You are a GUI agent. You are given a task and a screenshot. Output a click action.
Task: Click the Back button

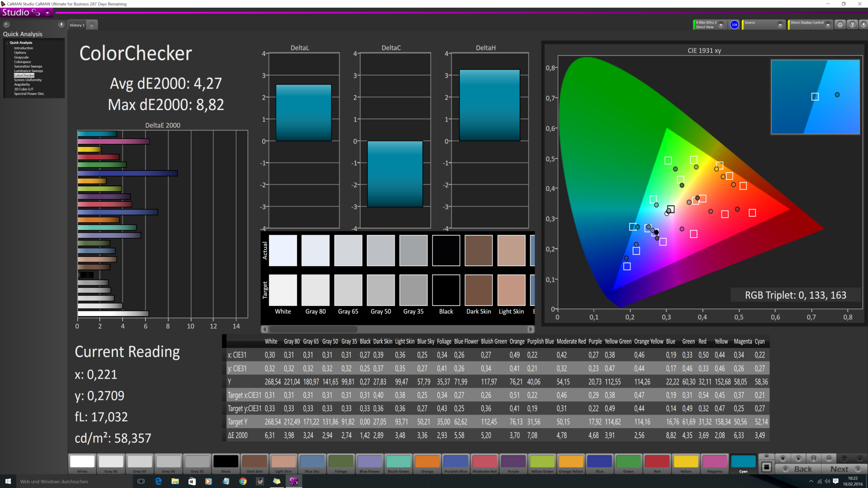(x=798, y=469)
